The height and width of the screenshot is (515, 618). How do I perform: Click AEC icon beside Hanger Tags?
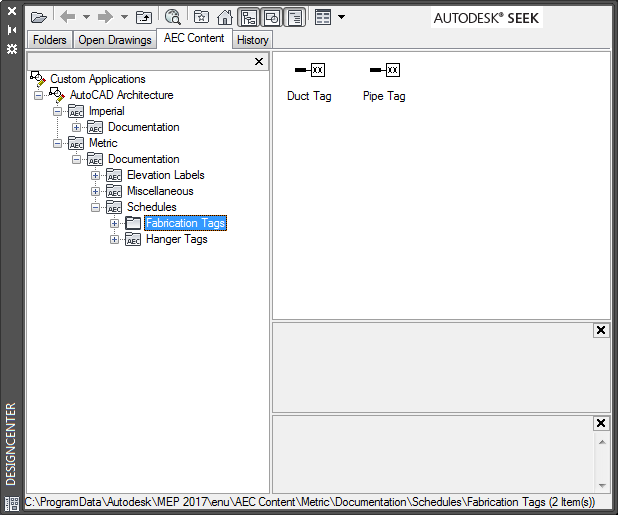click(x=133, y=239)
